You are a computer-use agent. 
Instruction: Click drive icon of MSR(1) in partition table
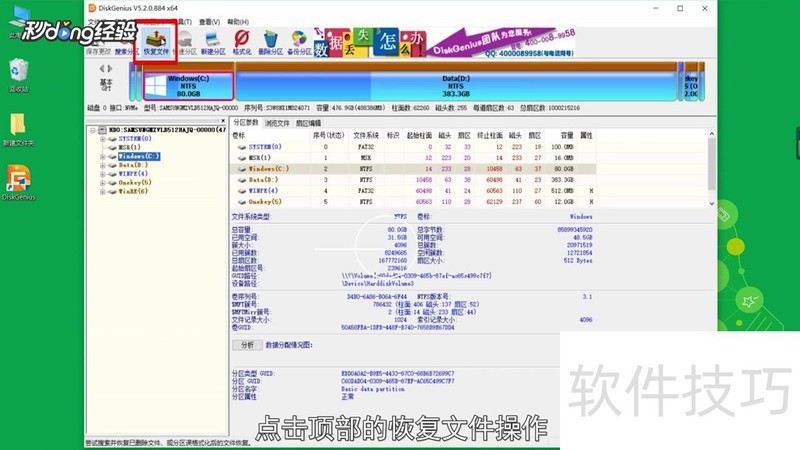click(242, 158)
